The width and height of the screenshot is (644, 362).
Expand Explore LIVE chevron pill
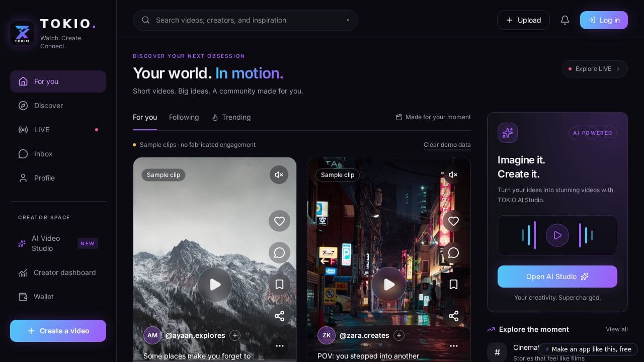point(595,69)
